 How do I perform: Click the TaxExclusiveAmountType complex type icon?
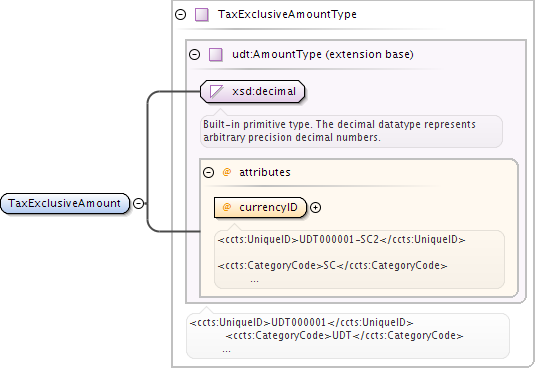coord(202,15)
